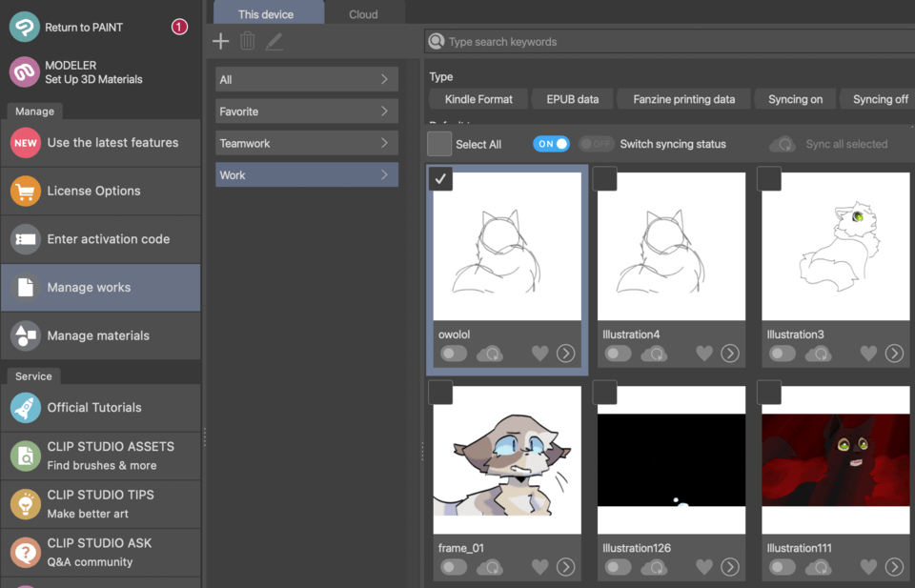Favorite Illustration126 with heart icon
The width and height of the screenshot is (915, 588).
click(x=704, y=567)
